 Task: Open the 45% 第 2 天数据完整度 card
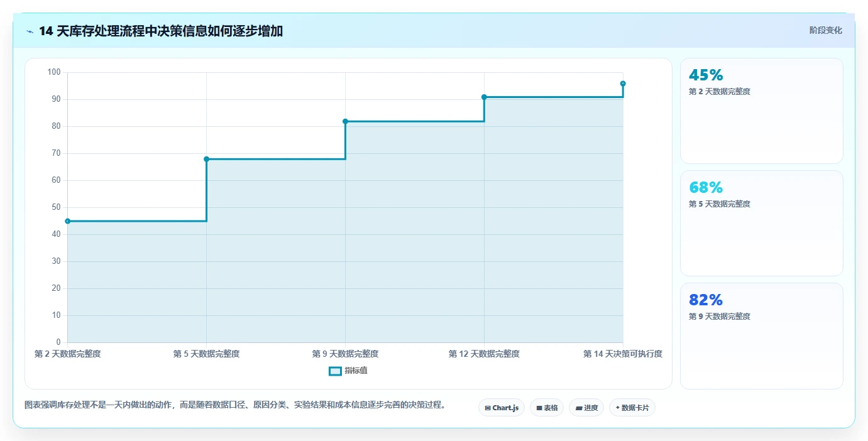click(x=762, y=111)
